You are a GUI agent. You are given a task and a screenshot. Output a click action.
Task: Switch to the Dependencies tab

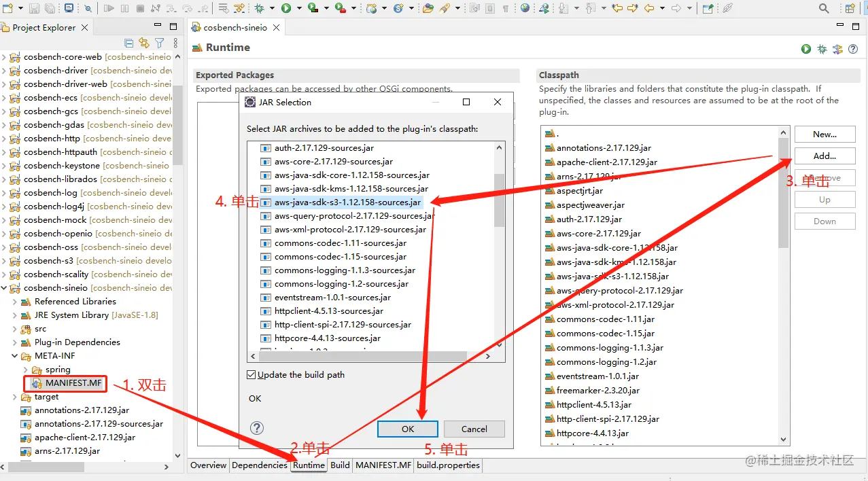260,465
